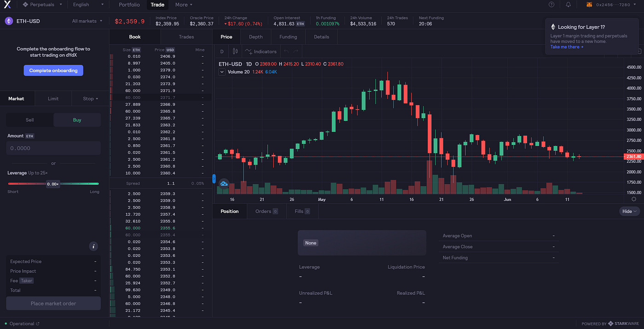Click the Starkware logo
This screenshot has height=329, width=644.
(624, 324)
